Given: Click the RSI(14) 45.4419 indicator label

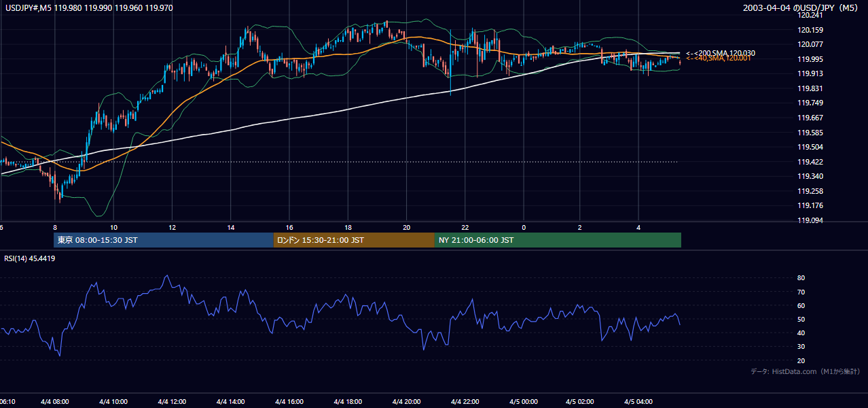Looking at the screenshot, I should [30, 258].
